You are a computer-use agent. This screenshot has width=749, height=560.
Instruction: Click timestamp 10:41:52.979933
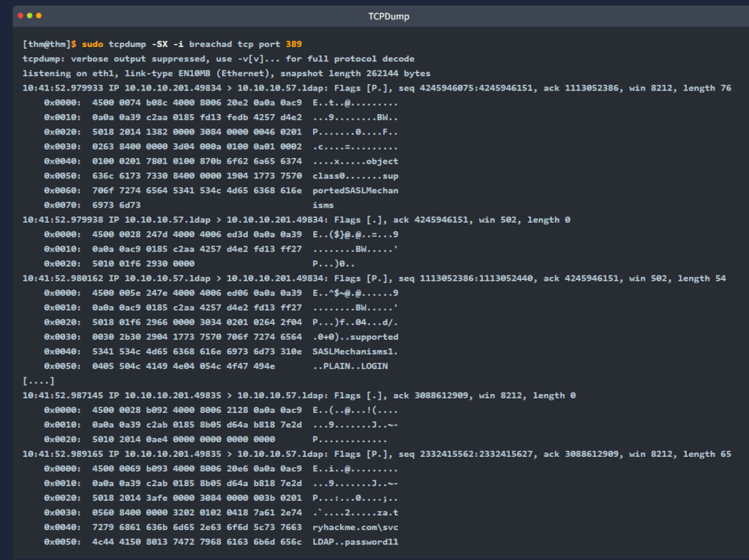tap(63, 88)
